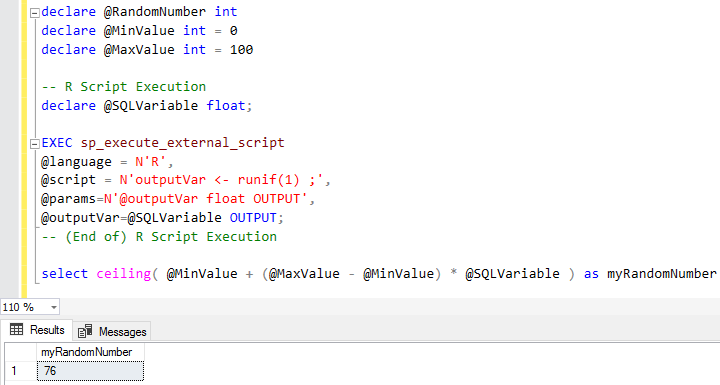Place cursor in @MaxValue declaration value 100
The height and width of the screenshot is (385, 720).
click(242, 50)
